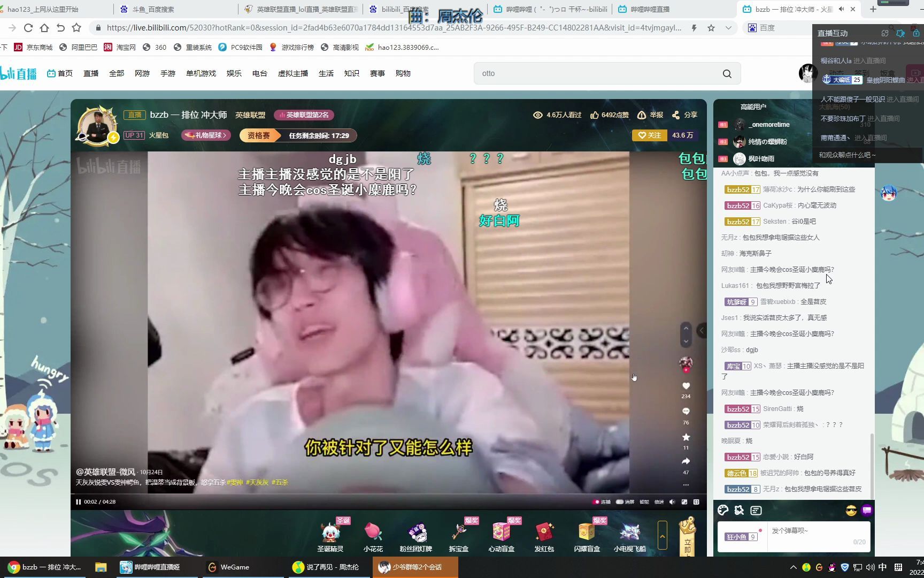Viewport: 924px width, 578px height.
Task: Send 拆宝盒 gift
Action: (x=459, y=536)
